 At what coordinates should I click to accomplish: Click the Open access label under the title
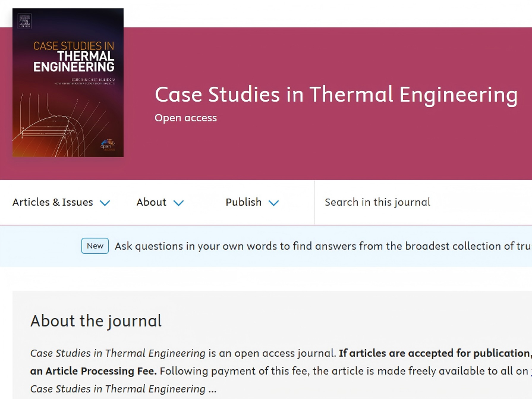(185, 118)
